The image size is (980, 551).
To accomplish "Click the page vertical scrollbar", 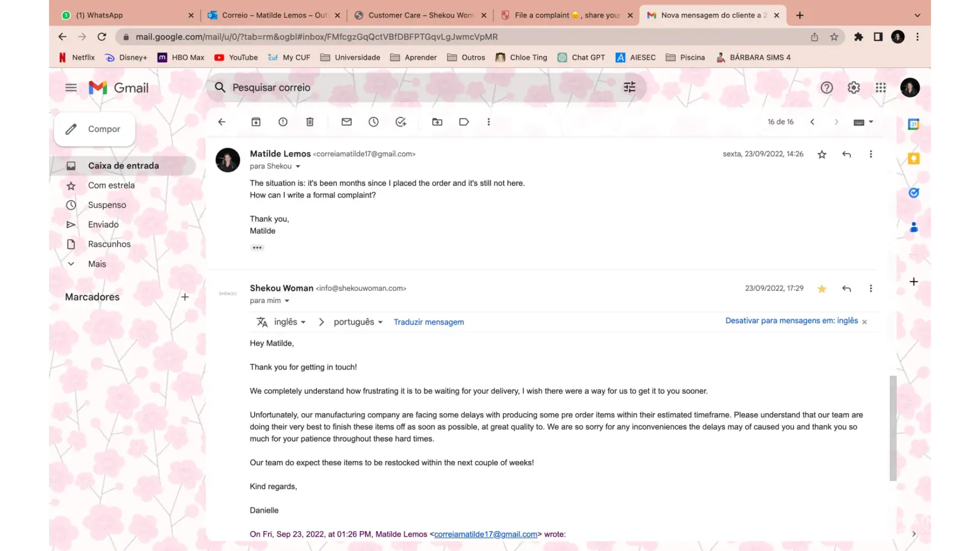I will click(x=893, y=428).
